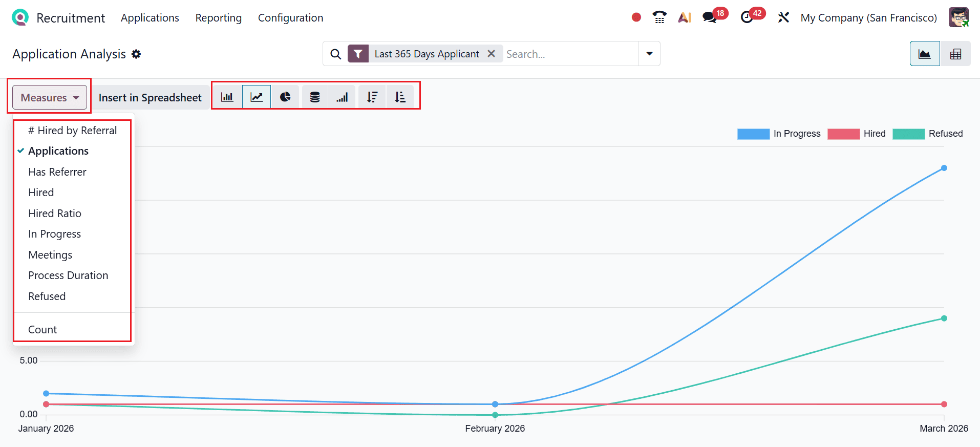Viewport: 980px width, 447px height.
Task: Click the Hired March 2026 data point
Action: tap(944, 405)
